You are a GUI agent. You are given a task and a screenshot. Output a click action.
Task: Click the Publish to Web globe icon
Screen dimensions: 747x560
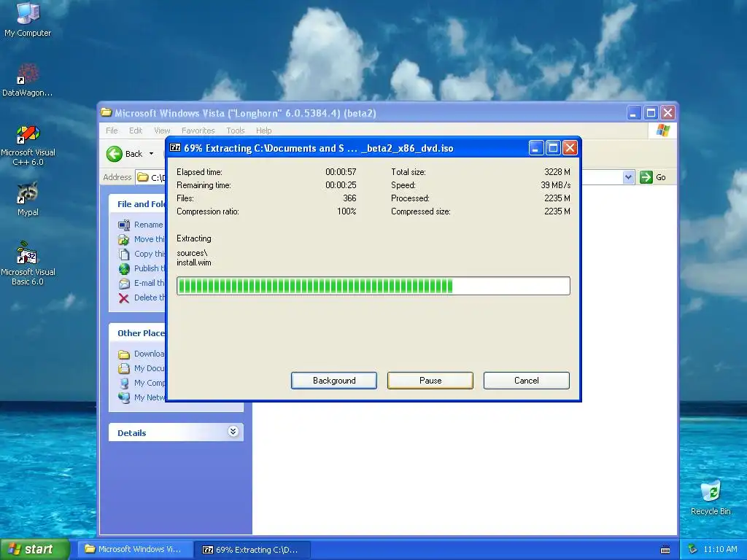(124, 269)
